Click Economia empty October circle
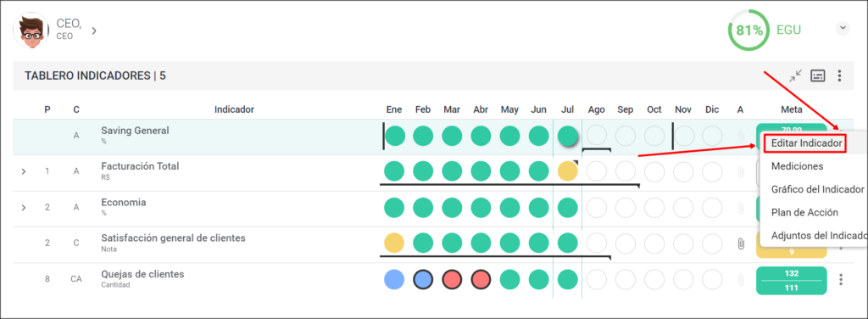 tap(654, 208)
